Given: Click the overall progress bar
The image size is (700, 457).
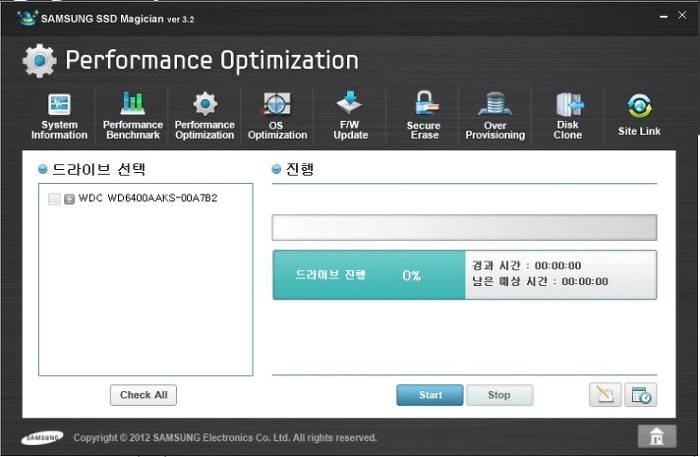Looking at the screenshot, I should (x=464, y=228).
